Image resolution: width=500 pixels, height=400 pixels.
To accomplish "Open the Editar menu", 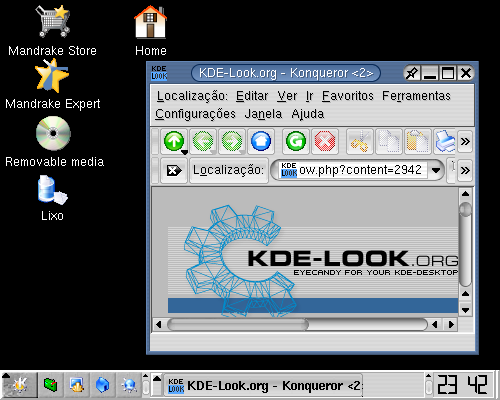I will (252, 96).
